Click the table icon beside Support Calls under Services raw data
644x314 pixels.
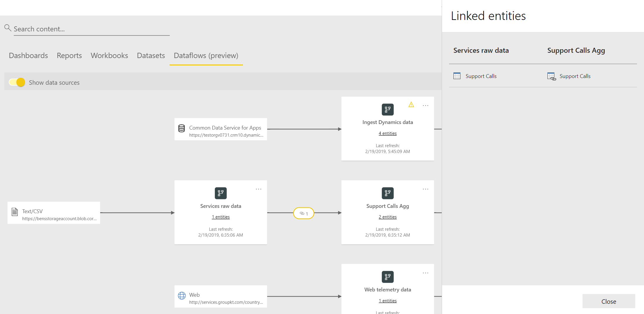click(457, 76)
